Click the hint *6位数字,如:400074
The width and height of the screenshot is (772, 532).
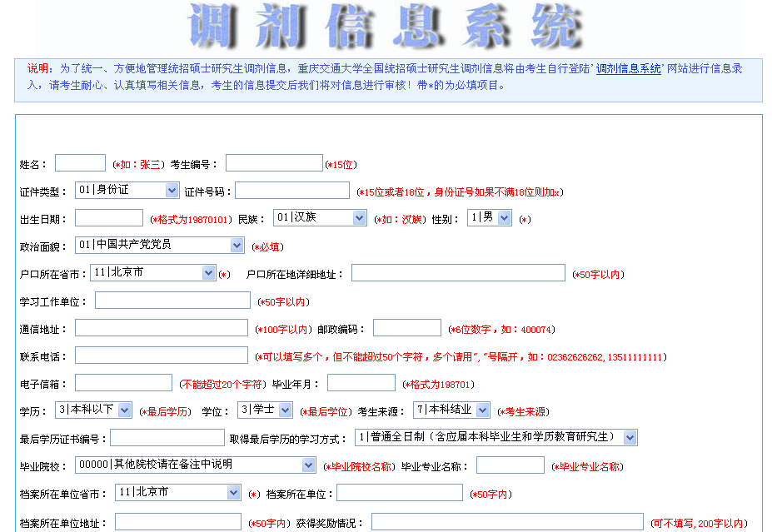(501, 330)
